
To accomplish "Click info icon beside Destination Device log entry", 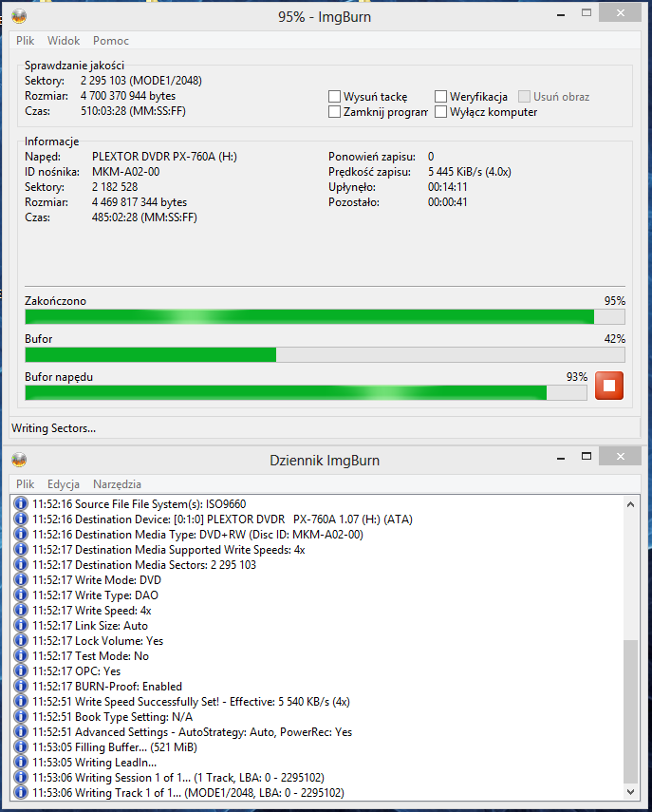I will pos(21,519).
